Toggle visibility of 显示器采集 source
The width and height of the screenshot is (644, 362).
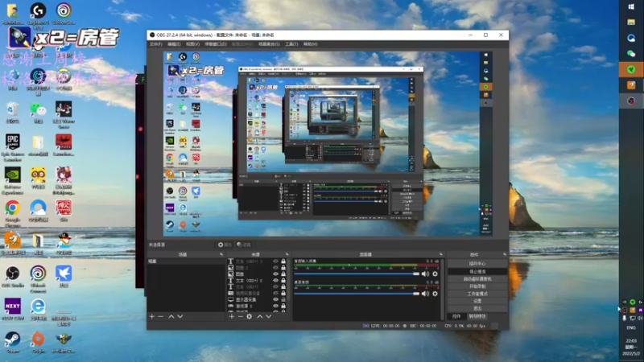tap(275, 299)
